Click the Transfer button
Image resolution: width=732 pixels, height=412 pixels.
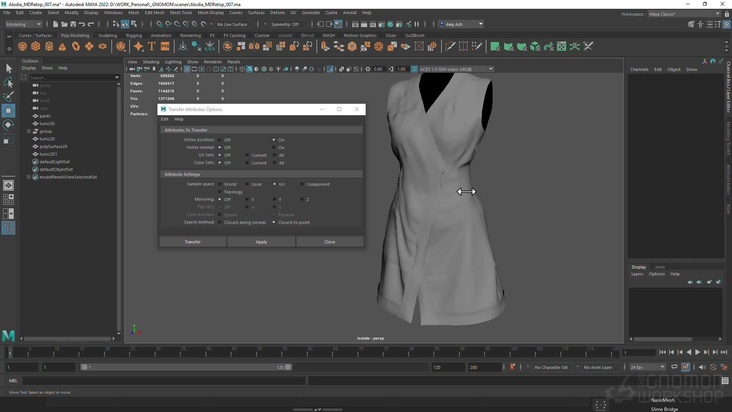point(193,242)
